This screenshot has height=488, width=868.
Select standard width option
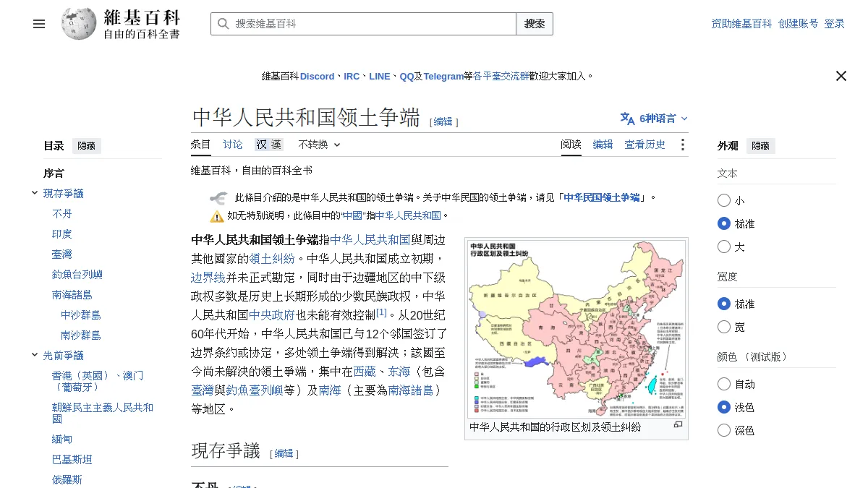724,304
